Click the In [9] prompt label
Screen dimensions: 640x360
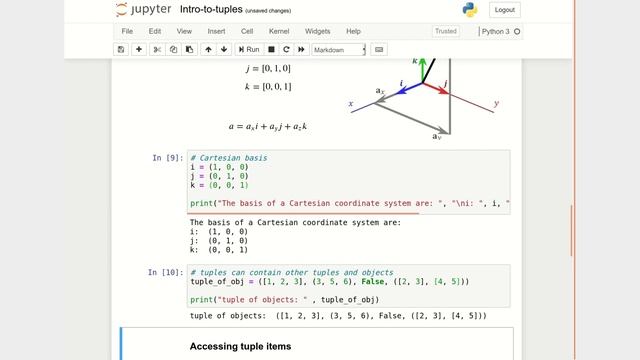click(168, 158)
